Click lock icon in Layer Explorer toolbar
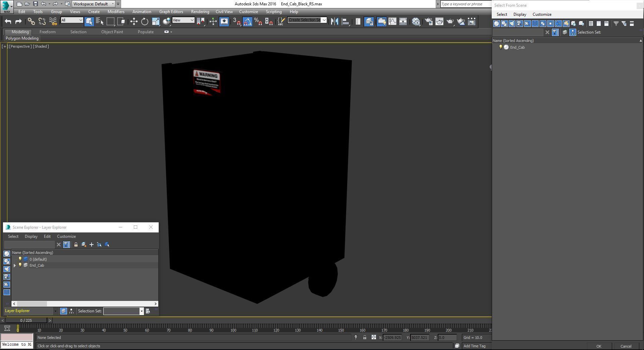The height and width of the screenshot is (350, 644). tap(76, 245)
